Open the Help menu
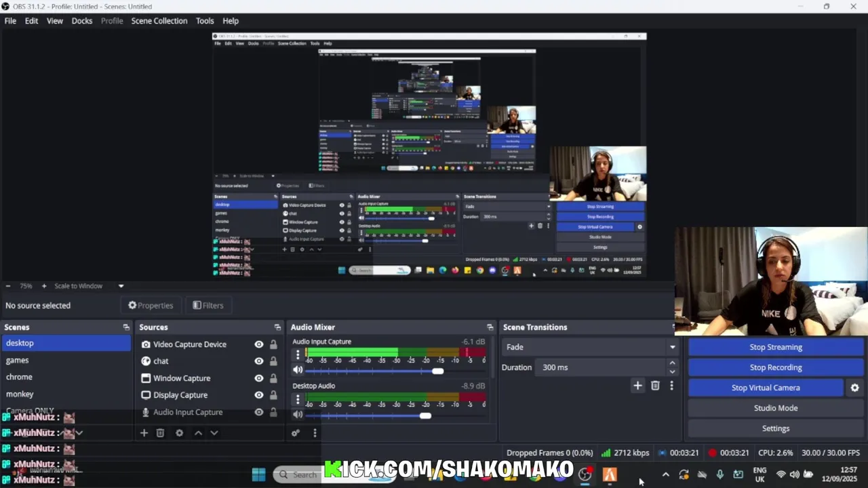 tap(231, 21)
